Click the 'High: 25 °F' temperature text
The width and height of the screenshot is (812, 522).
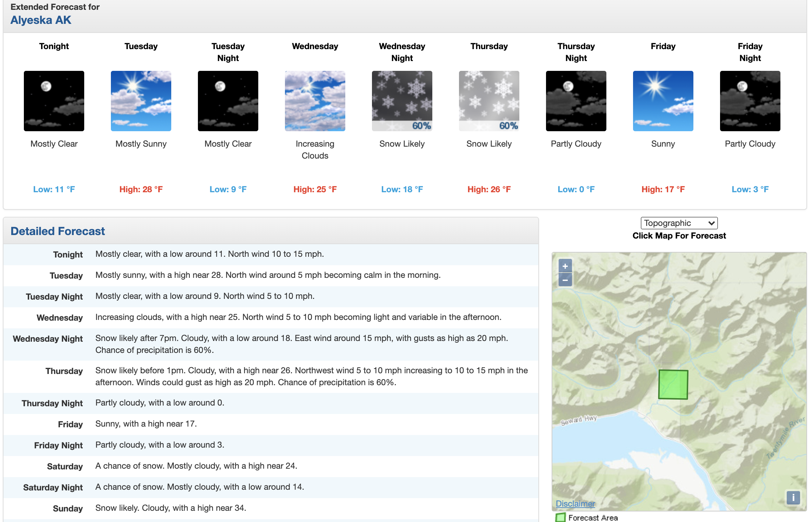315,189
